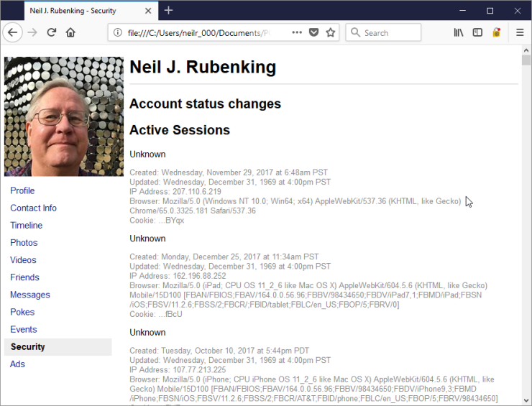This screenshot has width=532, height=406.
Task: Bookmark this page with the star
Action: [331, 32]
